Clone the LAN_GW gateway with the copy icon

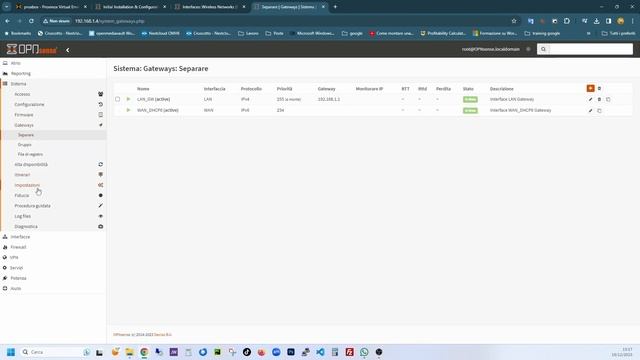pos(608,99)
